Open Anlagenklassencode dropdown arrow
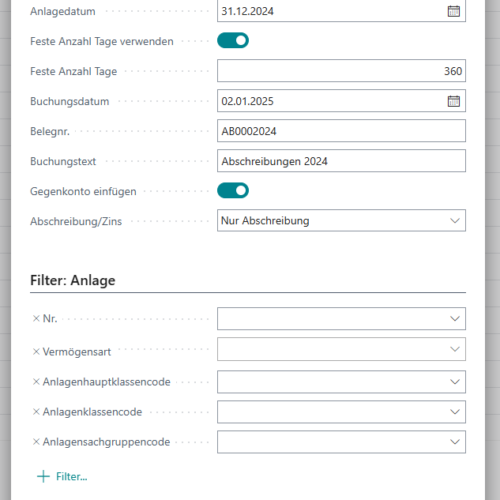Image resolution: width=500 pixels, height=500 pixels. (x=455, y=412)
